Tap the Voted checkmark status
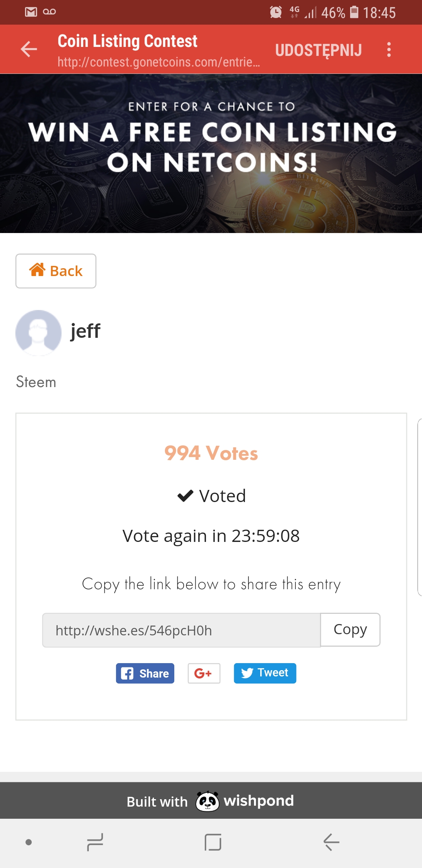Screen dimensions: 422x868 (211, 496)
